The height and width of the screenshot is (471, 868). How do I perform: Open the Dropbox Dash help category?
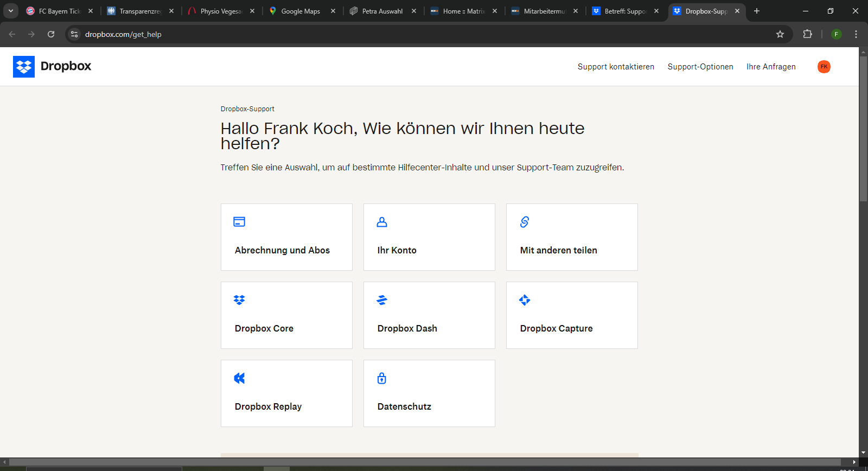pos(429,315)
